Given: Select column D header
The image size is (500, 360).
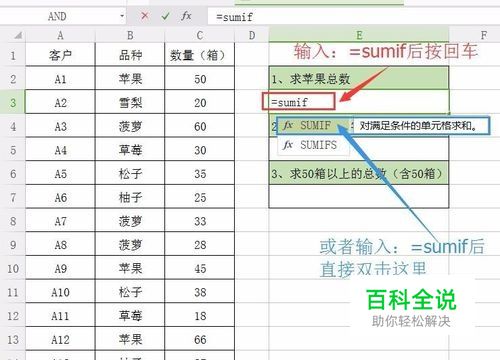Looking at the screenshot, I should (252, 35).
